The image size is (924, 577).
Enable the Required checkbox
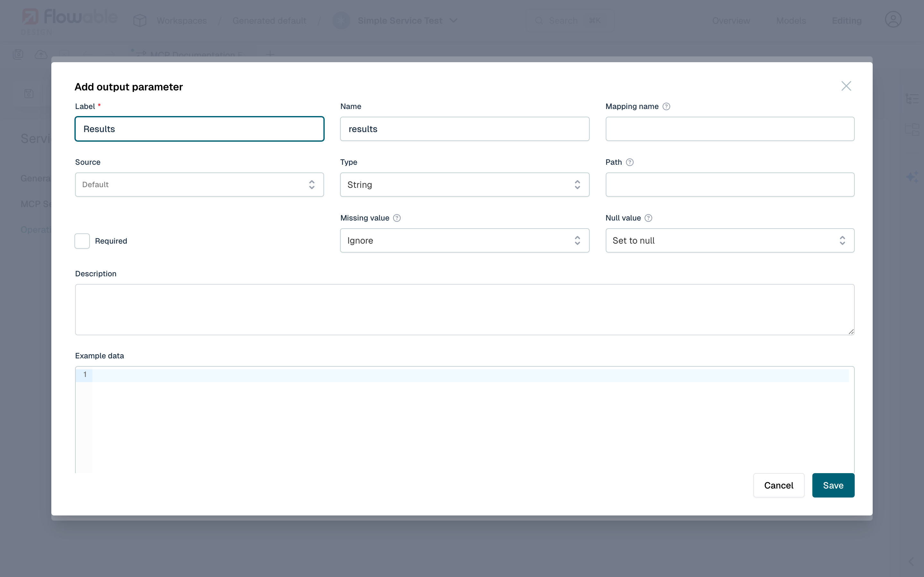(82, 241)
